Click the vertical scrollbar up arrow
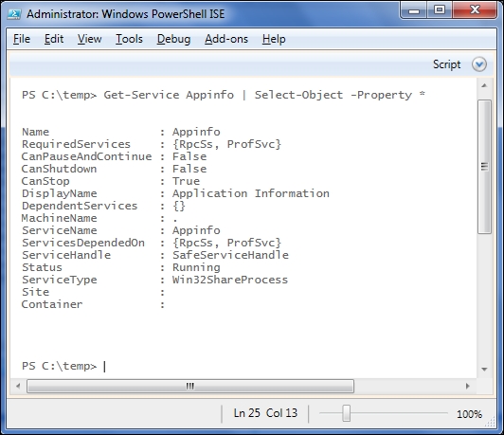This screenshot has height=435, width=504. pyautogui.click(x=484, y=86)
